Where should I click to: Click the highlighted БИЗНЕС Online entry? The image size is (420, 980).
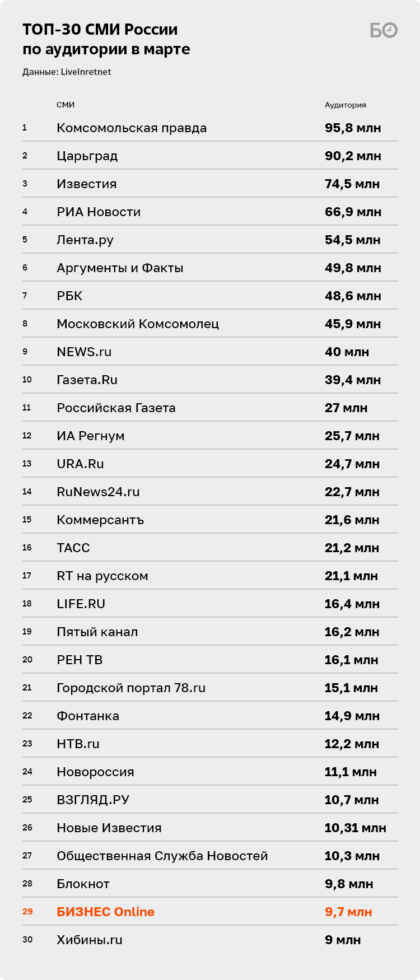click(105, 912)
